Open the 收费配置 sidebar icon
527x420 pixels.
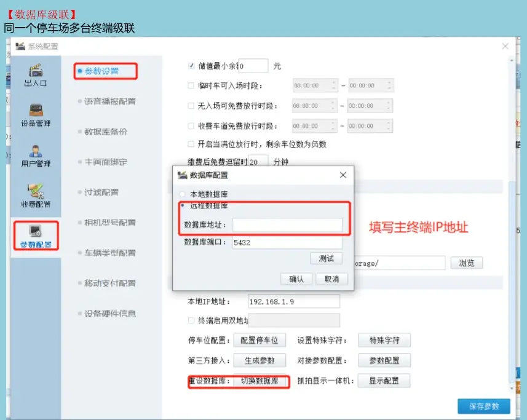click(x=36, y=196)
